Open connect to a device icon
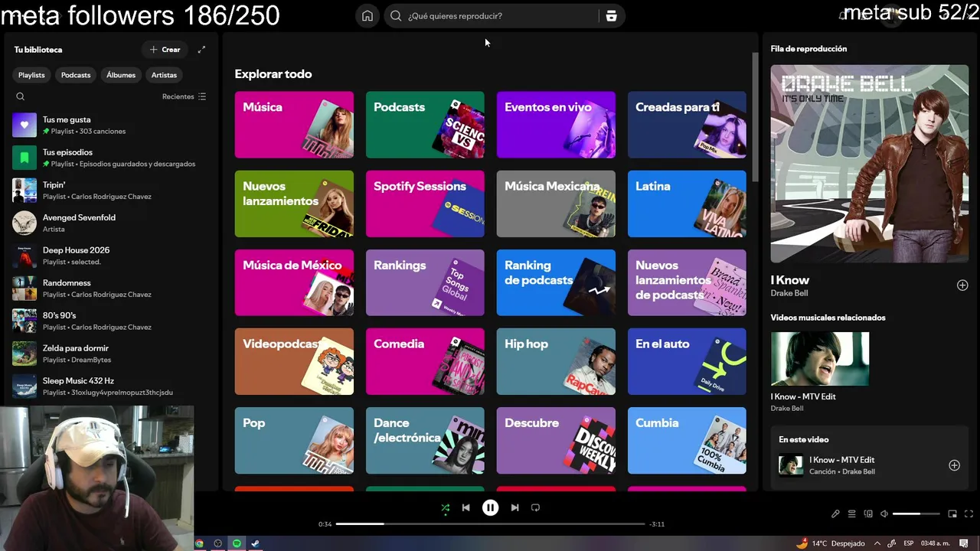 [868, 514]
